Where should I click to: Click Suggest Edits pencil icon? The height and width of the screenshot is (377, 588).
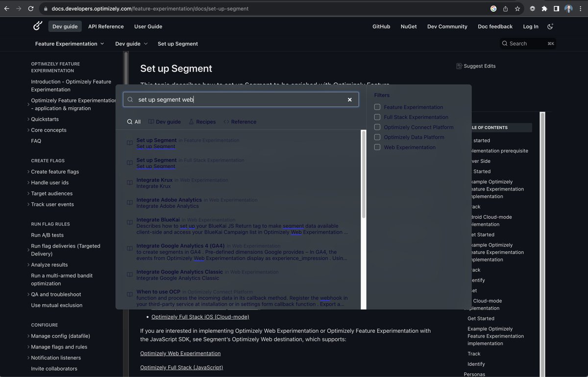point(459,66)
